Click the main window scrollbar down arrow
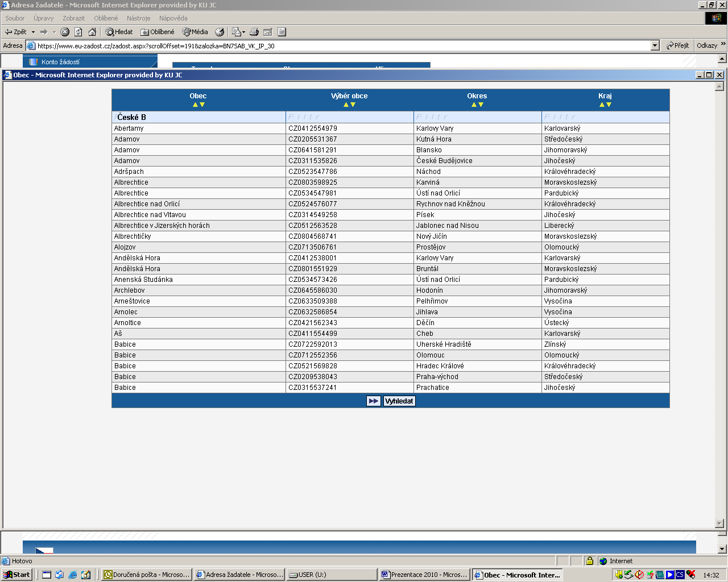 (x=722, y=549)
